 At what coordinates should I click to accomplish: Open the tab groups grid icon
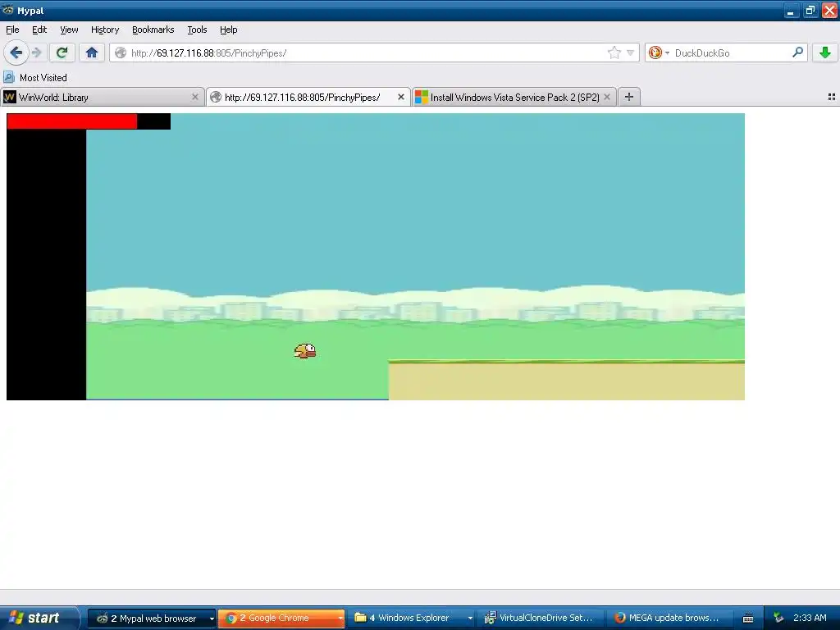[832, 97]
